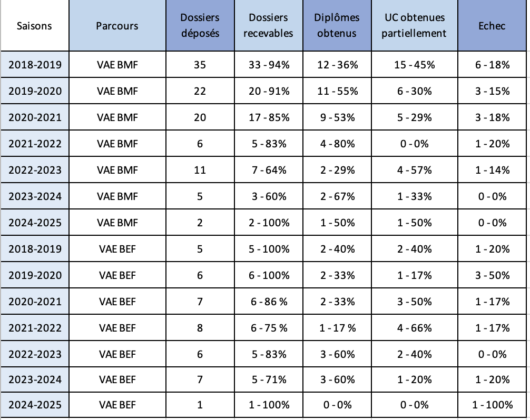Click the Dossiers déposés header
The width and height of the screenshot is (530, 420).
pos(200,26)
